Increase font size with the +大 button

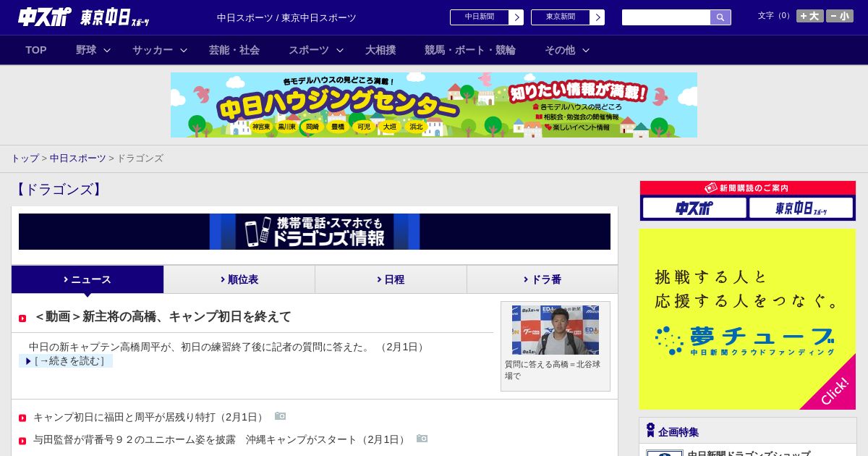[x=810, y=16]
